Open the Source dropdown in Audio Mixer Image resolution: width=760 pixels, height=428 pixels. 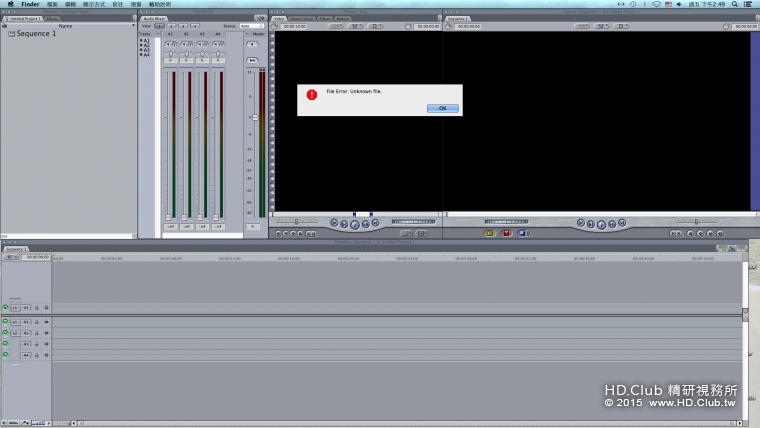252,26
